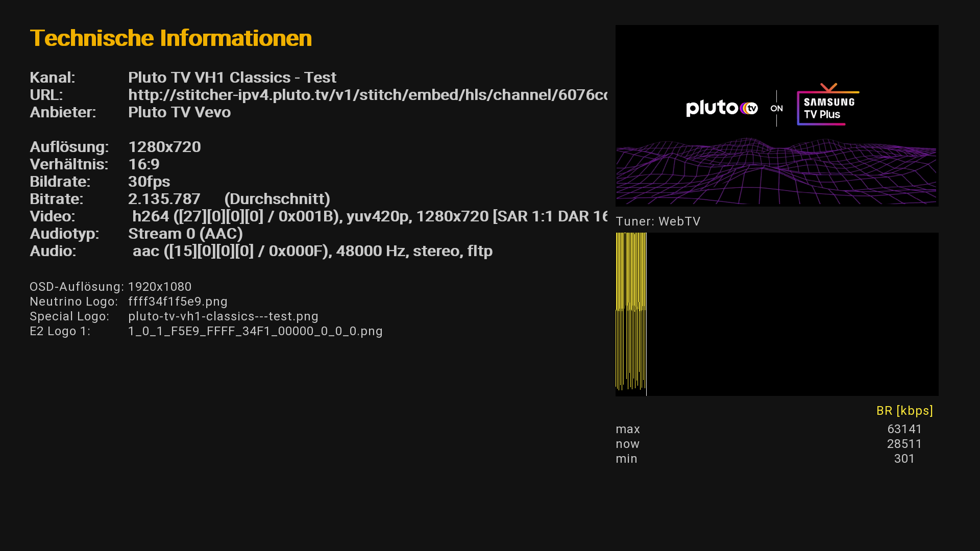Click the 30fps Bildrate value
This screenshot has width=980, height=551.
pyautogui.click(x=149, y=182)
